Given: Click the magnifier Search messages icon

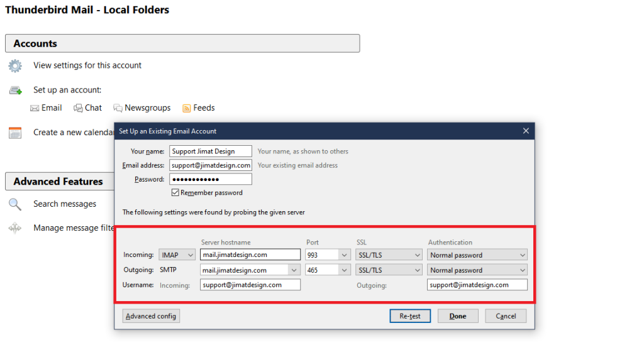Looking at the screenshot, I should point(15,204).
